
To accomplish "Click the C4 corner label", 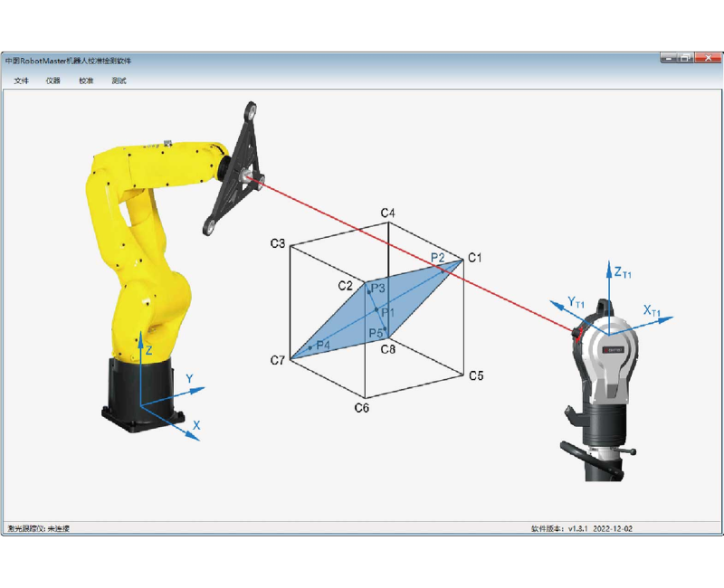I will click(x=388, y=213).
